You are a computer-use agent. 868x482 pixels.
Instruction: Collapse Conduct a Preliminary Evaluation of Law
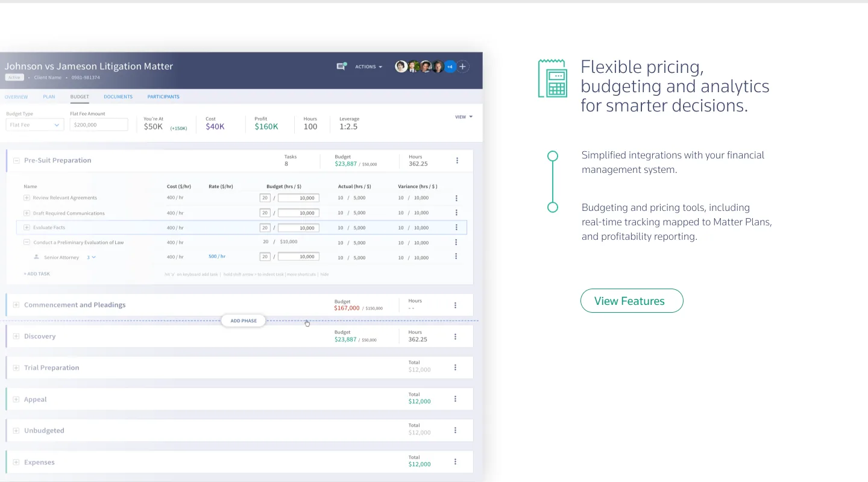pos(27,242)
